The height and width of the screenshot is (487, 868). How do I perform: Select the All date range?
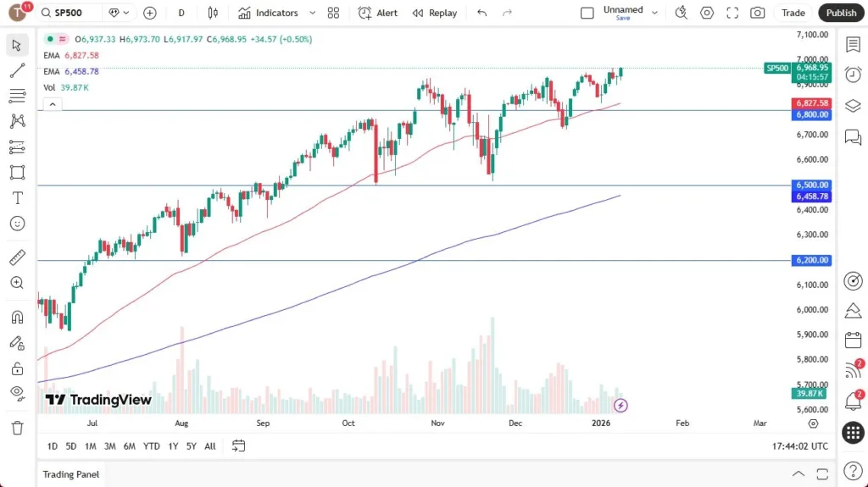click(x=210, y=446)
